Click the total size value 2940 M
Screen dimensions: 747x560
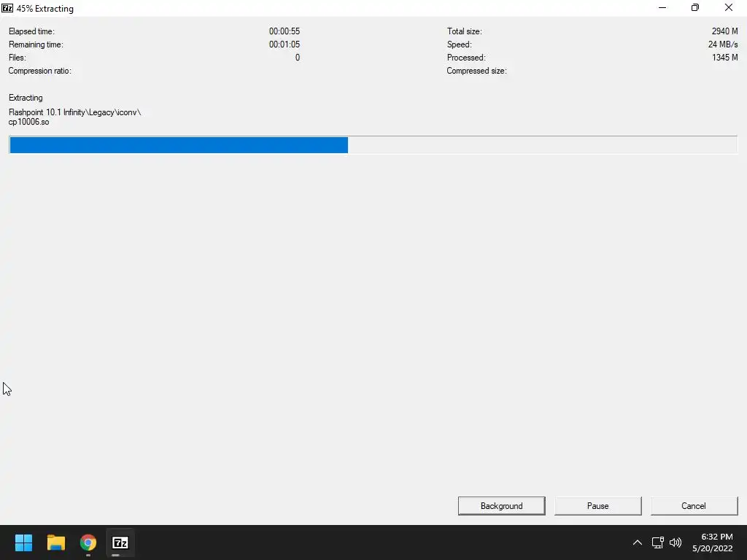click(724, 31)
